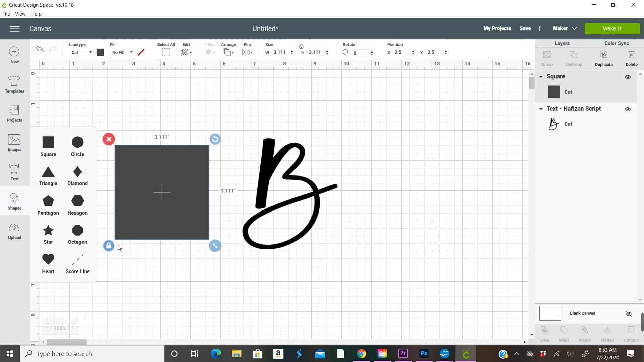Insert a Heart shape
The image size is (644, 362).
48,264
